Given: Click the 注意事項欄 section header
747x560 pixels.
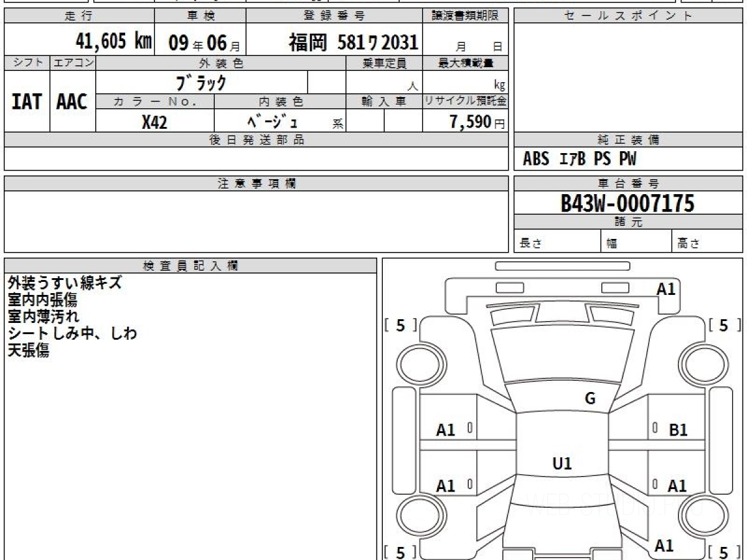Looking at the screenshot, I should point(256,184).
